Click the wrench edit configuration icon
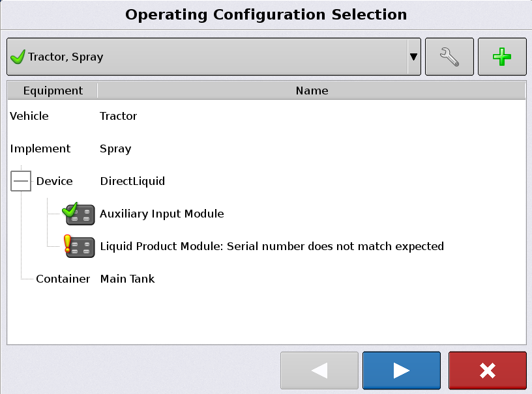Viewport: 532px width, 394px height. point(449,57)
